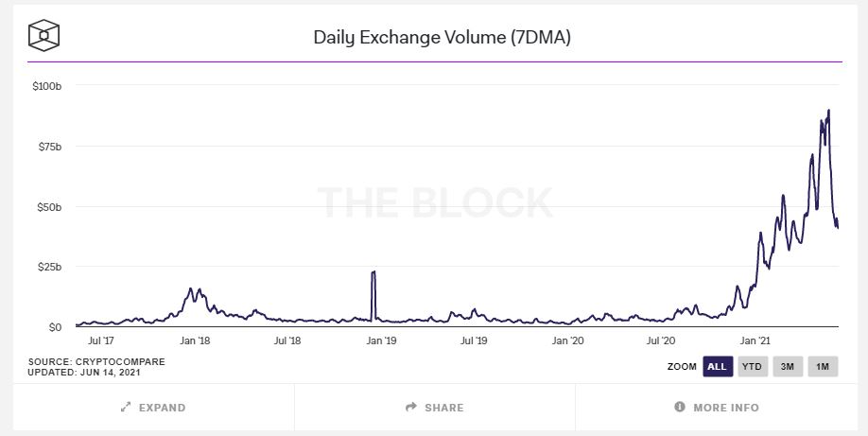Click the Jan '21 x-axis label
This screenshot has height=436, width=868.
(754, 340)
